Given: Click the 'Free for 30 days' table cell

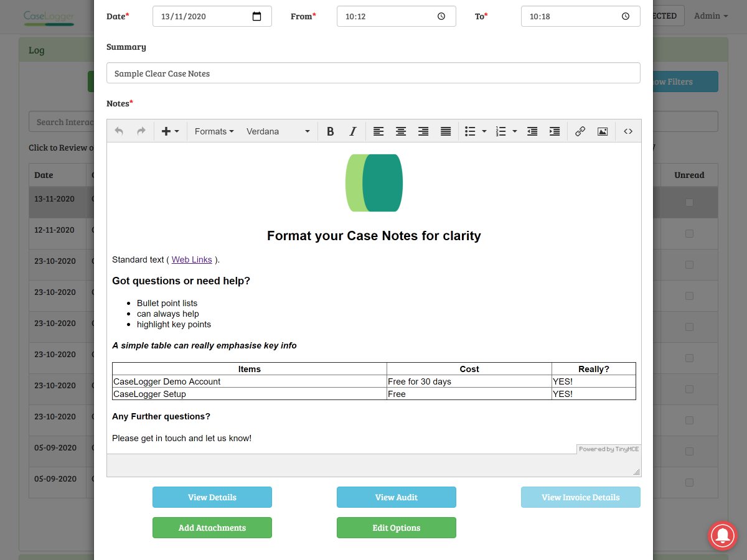Looking at the screenshot, I should coord(469,381).
